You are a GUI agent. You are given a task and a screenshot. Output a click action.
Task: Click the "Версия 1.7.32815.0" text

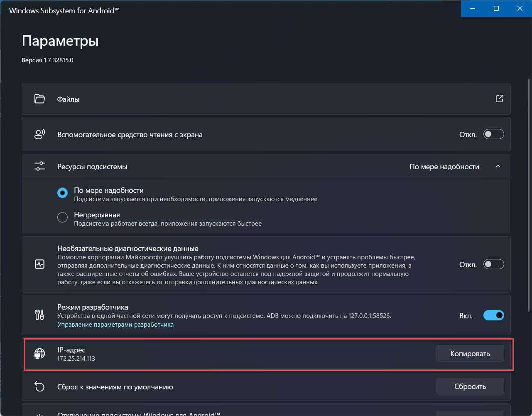click(47, 60)
